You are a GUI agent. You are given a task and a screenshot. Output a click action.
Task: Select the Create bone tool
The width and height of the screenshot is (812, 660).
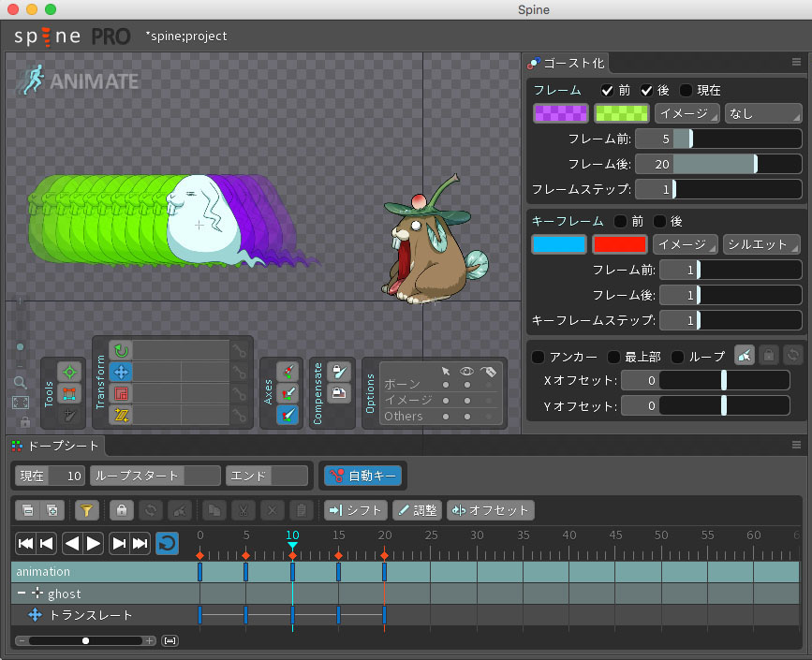[69, 415]
